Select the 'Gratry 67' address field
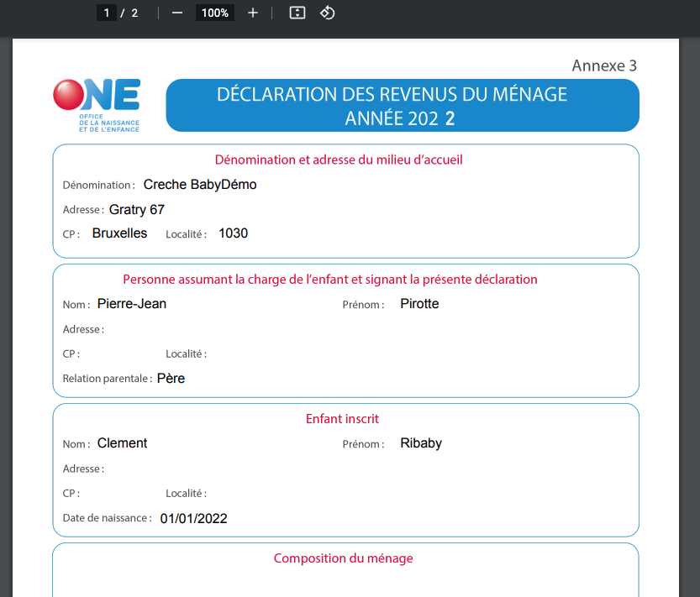Image resolution: width=700 pixels, height=597 pixels. [137, 209]
